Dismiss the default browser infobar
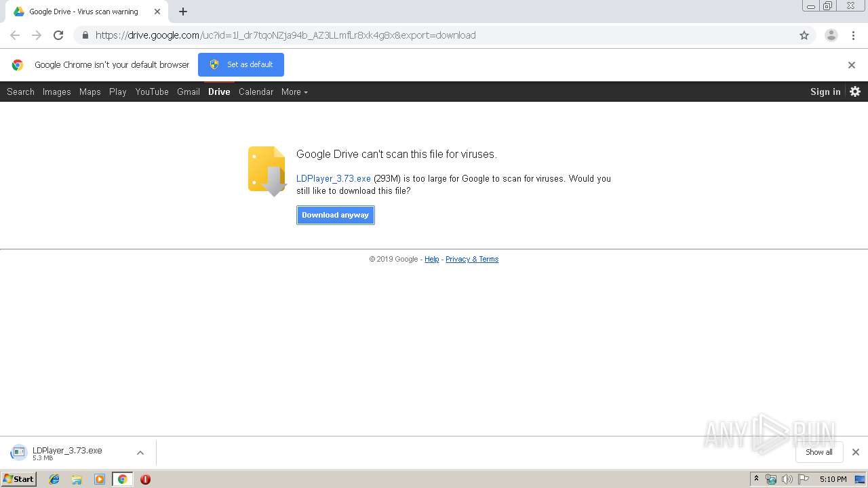Image resolution: width=868 pixels, height=488 pixels. [x=852, y=65]
